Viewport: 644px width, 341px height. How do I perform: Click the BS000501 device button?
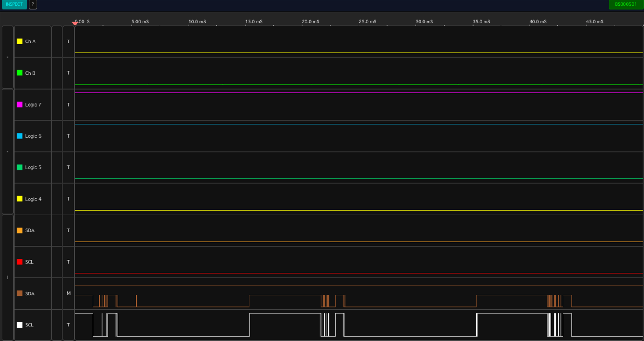tap(625, 4)
